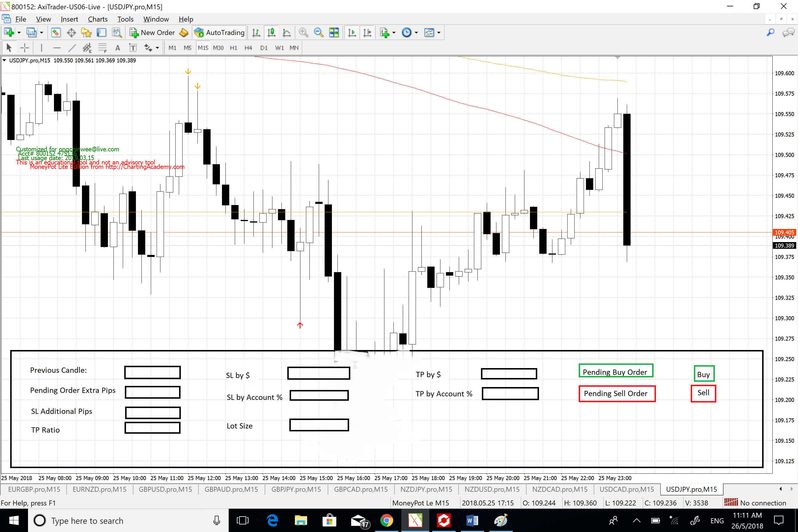Open the Charts menu
Image resolution: width=798 pixels, height=532 pixels.
pos(97,19)
